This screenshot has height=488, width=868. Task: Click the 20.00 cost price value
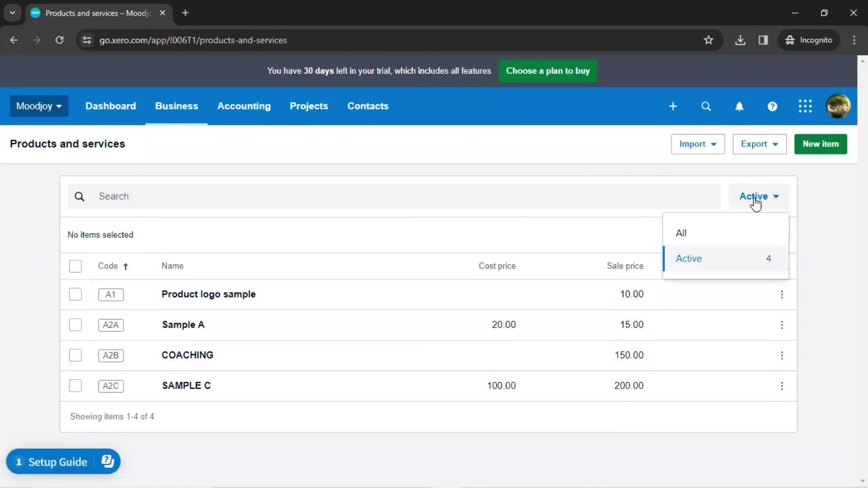click(504, 324)
